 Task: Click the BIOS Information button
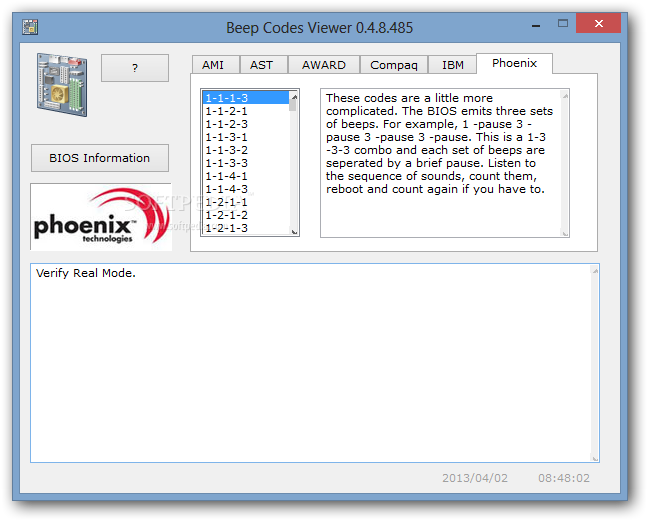pyautogui.click(x=100, y=158)
